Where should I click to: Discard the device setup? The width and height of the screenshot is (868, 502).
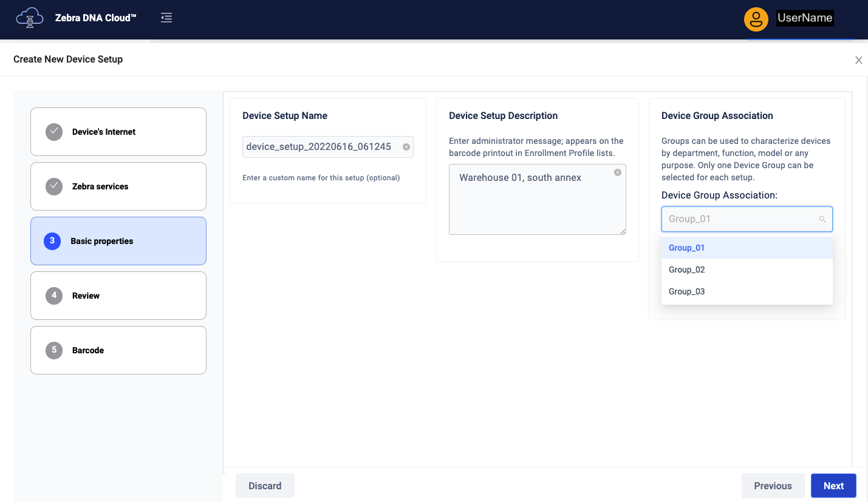[x=265, y=486]
